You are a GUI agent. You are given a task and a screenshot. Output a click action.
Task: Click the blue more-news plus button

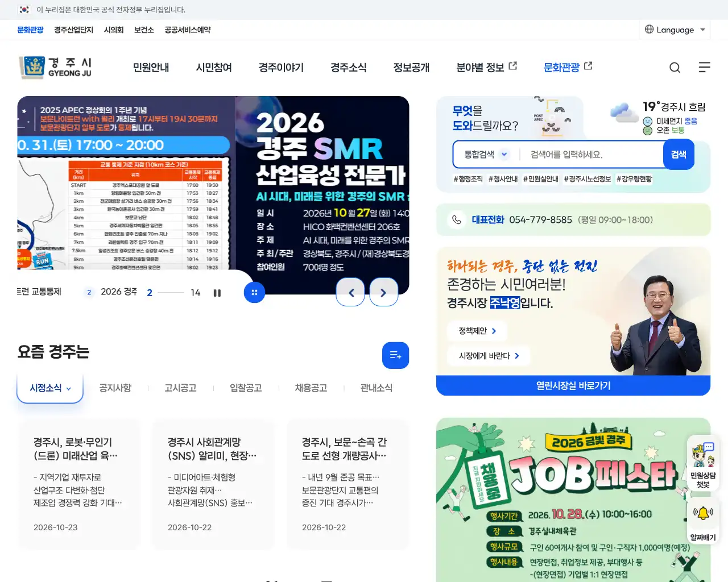[x=395, y=355]
